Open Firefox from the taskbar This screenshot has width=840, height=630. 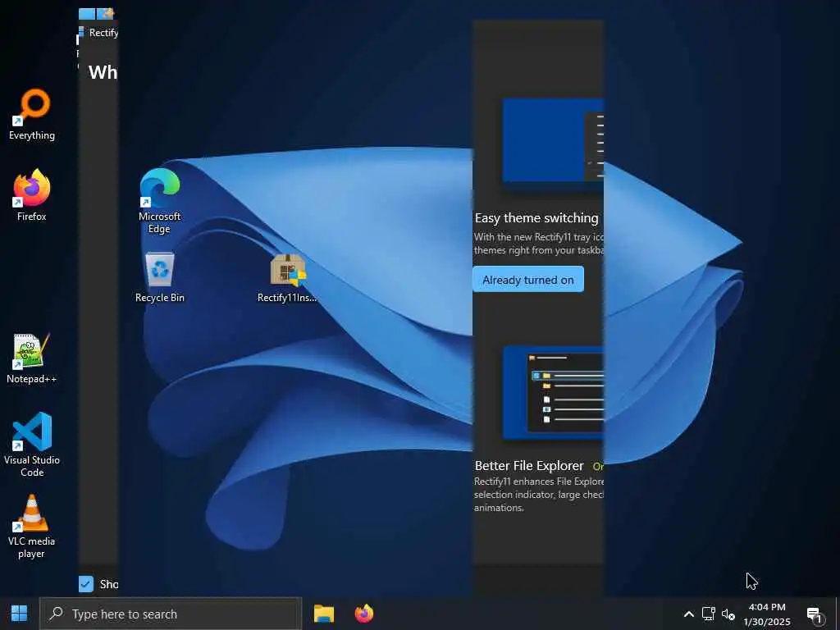[364, 614]
